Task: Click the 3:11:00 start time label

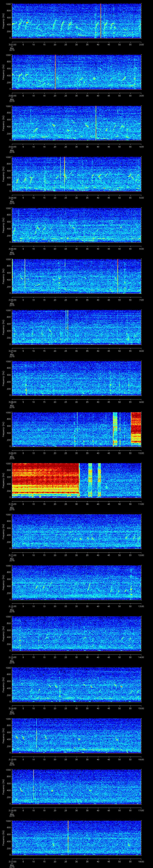Action: tap(12, 555)
